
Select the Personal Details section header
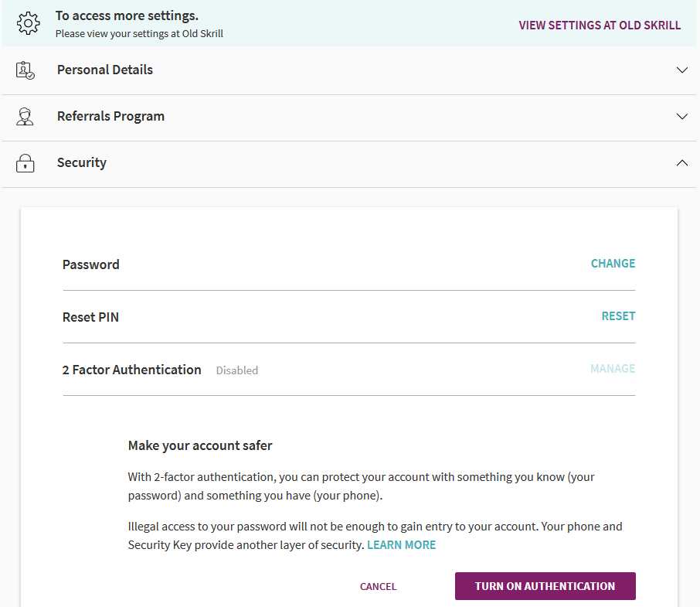click(105, 70)
